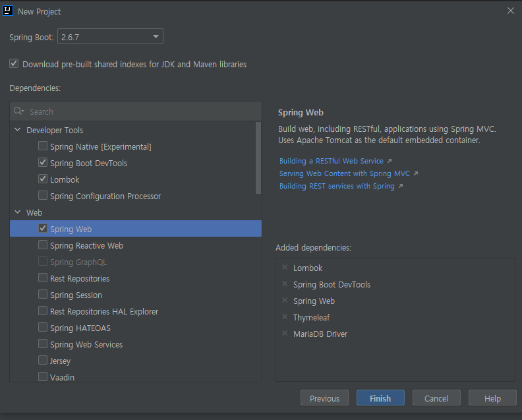Open the Spring Boot version dropdown
Viewport: 522px width, 420px height.
(110, 36)
